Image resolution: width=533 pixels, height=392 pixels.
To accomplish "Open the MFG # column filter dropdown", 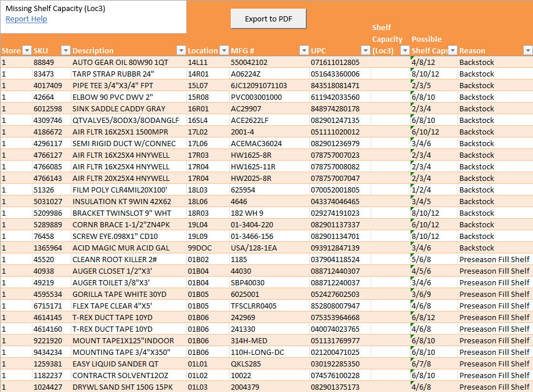I will pos(304,50).
